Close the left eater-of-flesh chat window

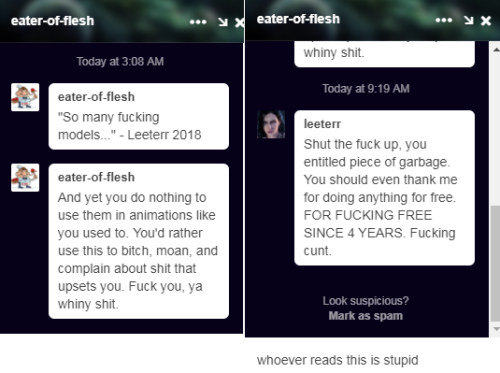pyautogui.click(x=239, y=22)
